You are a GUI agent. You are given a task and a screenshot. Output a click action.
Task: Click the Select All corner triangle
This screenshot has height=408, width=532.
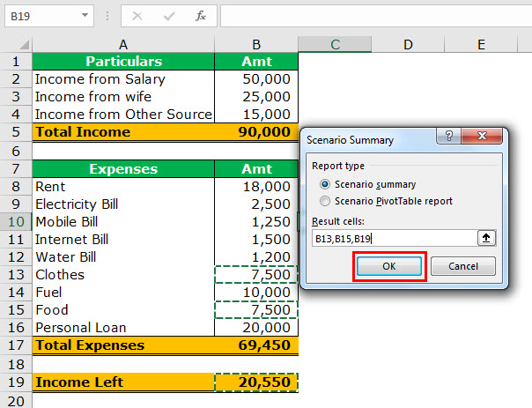tap(24, 44)
